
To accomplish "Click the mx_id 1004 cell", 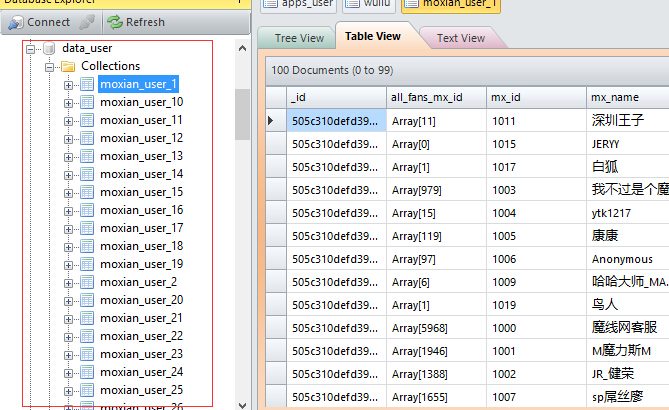I will pyautogui.click(x=536, y=213).
